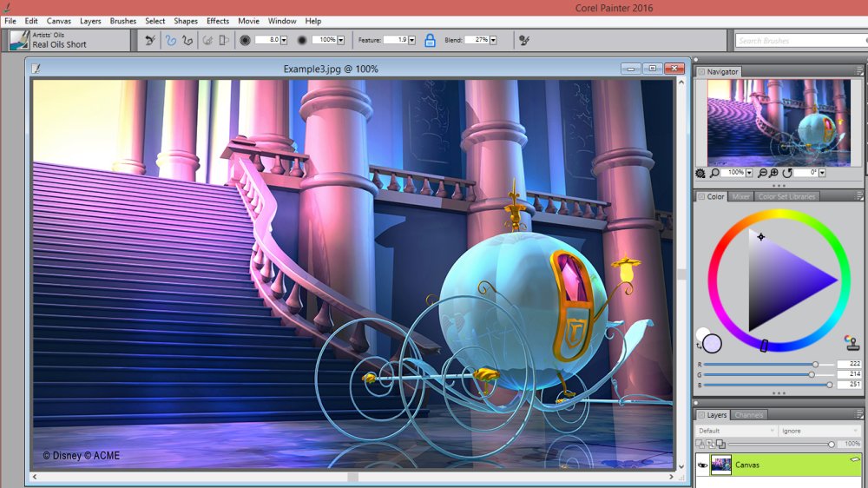The width and height of the screenshot is (868, 488).
Task: Open the Layers menu in menu bar
Action: pyautogui.click(x=90, y=21)
